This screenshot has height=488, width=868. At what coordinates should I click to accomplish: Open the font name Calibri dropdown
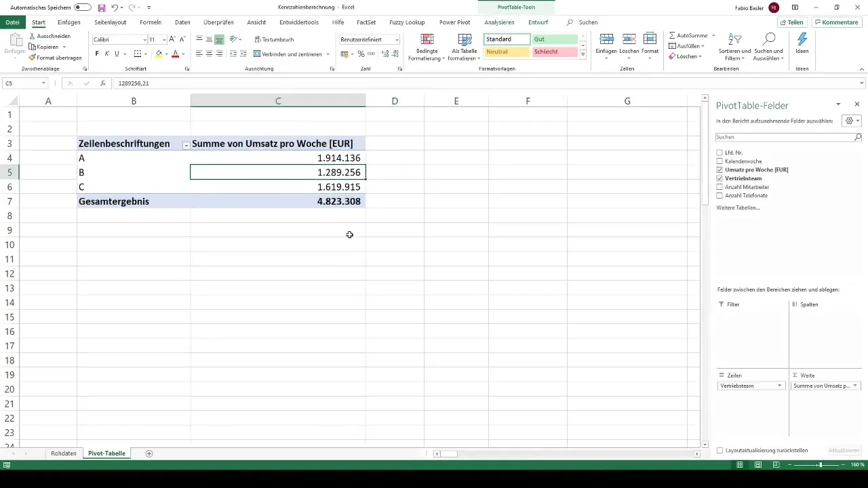pos(144,40)
